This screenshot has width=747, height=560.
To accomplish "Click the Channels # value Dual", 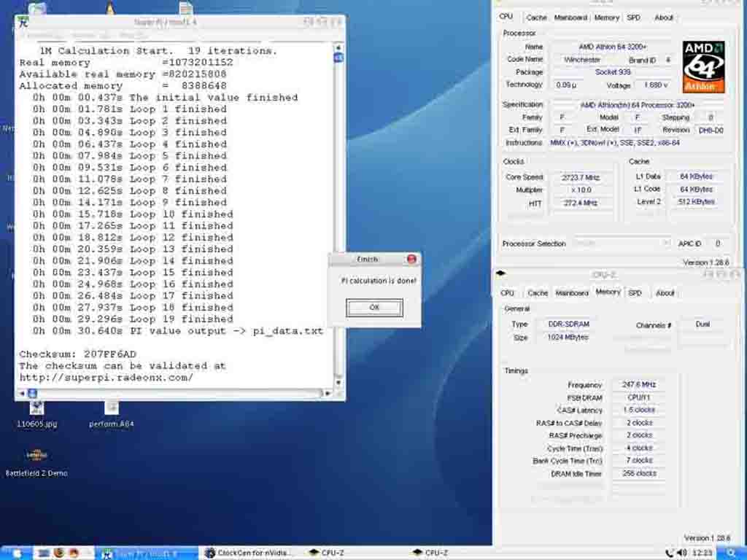I will tap(703, 324).
